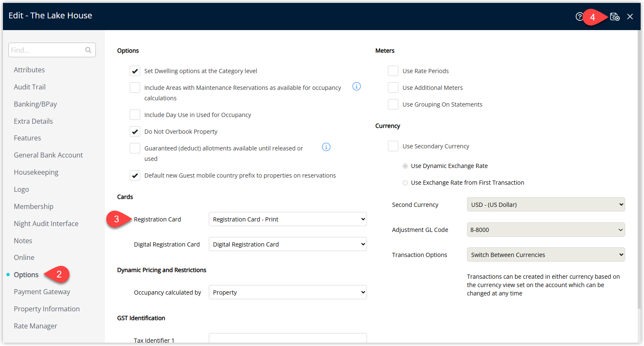Go to Housekeeping section

(36, 172)
